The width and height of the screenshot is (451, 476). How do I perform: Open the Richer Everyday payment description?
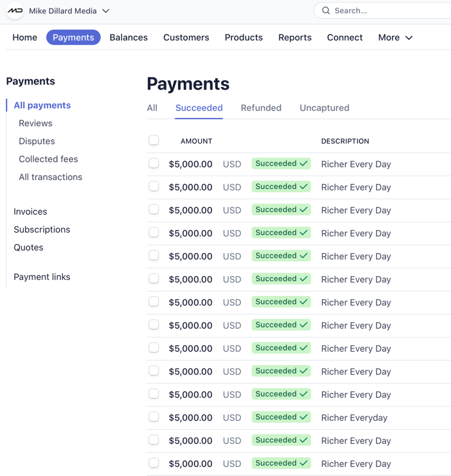coord(354,418)
